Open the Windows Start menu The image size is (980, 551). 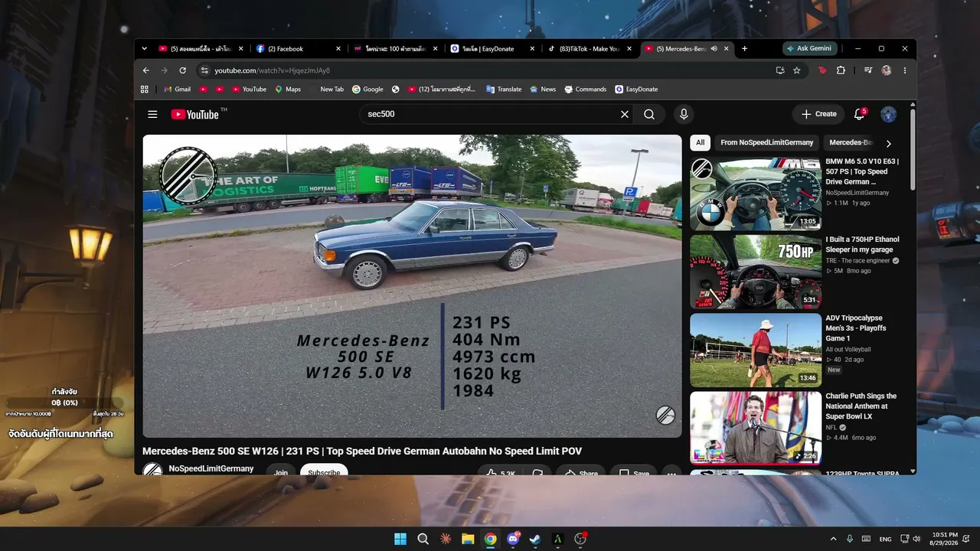pyautogui.click(x=400, y=539)
